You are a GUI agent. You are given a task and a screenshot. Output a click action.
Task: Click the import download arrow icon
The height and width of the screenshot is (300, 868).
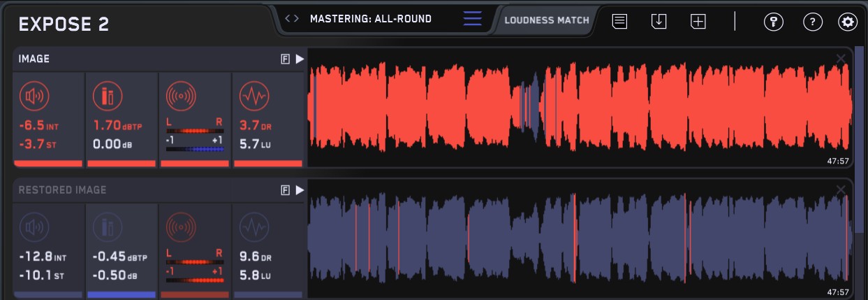click(659, 21)
